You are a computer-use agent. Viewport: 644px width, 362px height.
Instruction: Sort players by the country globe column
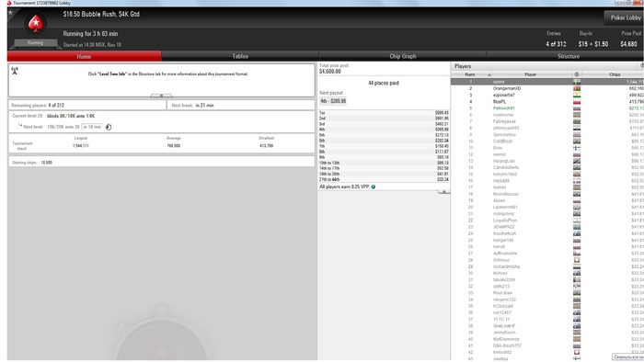576,74
